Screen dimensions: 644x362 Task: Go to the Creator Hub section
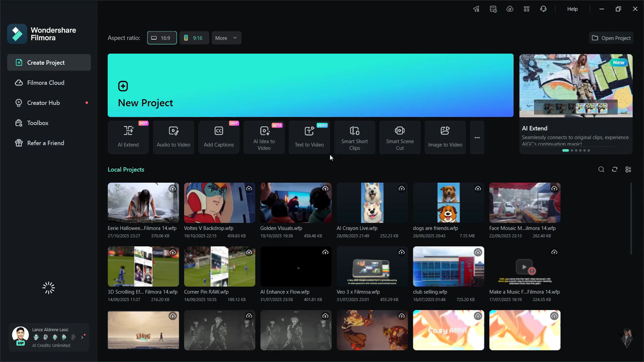coord(43,102)
